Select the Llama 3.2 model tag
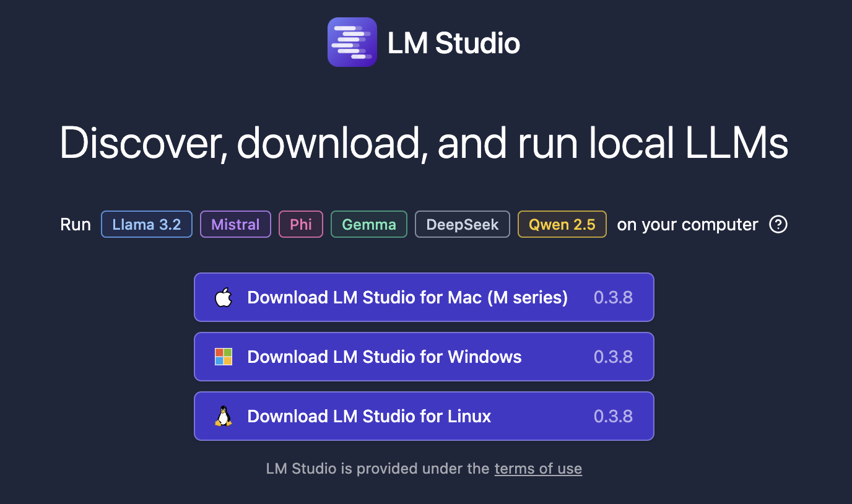Screen dimensions: 852x504 tap(147, 224)
